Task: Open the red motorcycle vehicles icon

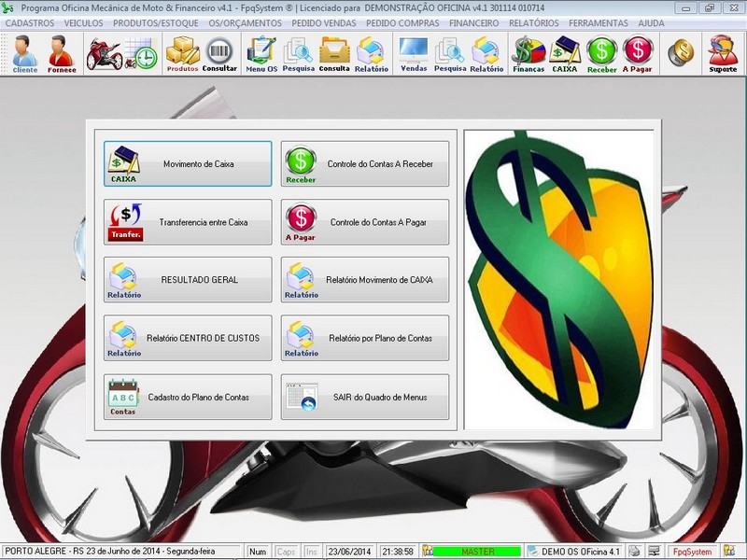Action: click(104, 53)
